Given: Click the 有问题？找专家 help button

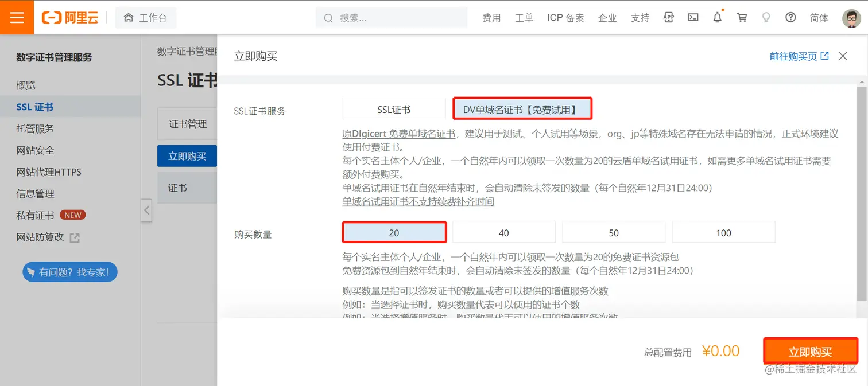Looking at the screenshot, I should tap(70, 272).
